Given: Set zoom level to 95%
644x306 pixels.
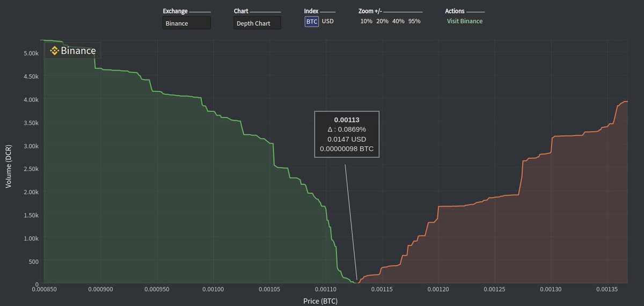Looking at the screenshot, I should point(414,21).
